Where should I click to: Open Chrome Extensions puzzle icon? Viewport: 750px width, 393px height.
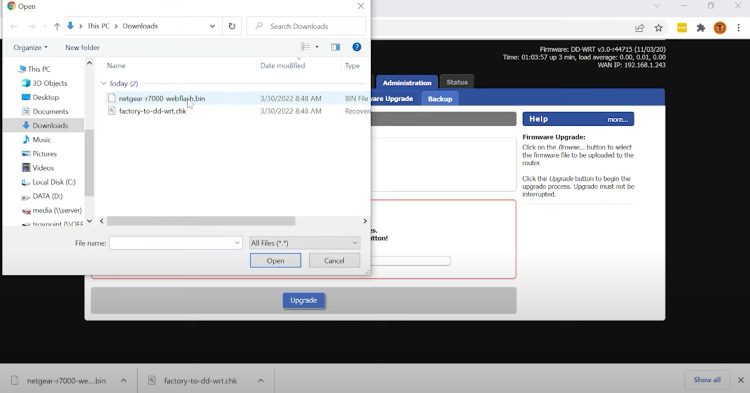pyautogui.click(x=701, y=28)
